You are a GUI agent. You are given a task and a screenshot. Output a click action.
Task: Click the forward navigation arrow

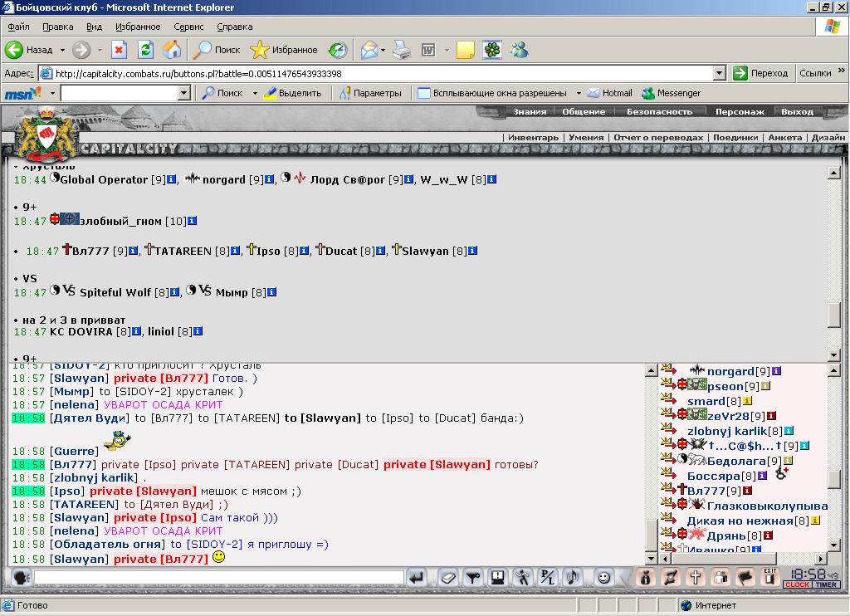tap(81, 50)
